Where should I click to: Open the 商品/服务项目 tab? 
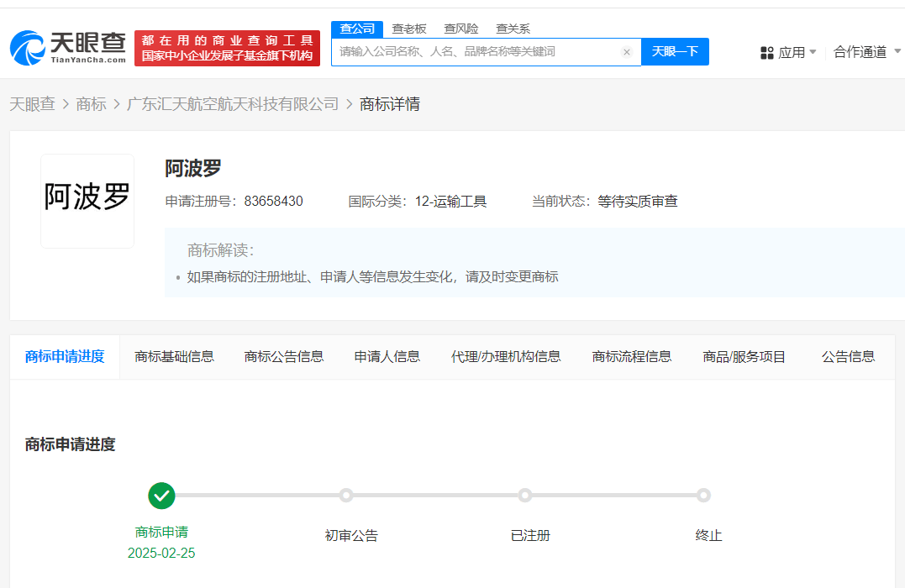(x=745, y=357)
